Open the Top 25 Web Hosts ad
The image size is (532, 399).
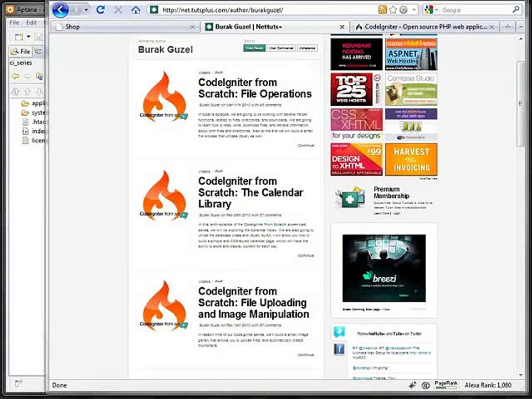[x=356, y=90]
